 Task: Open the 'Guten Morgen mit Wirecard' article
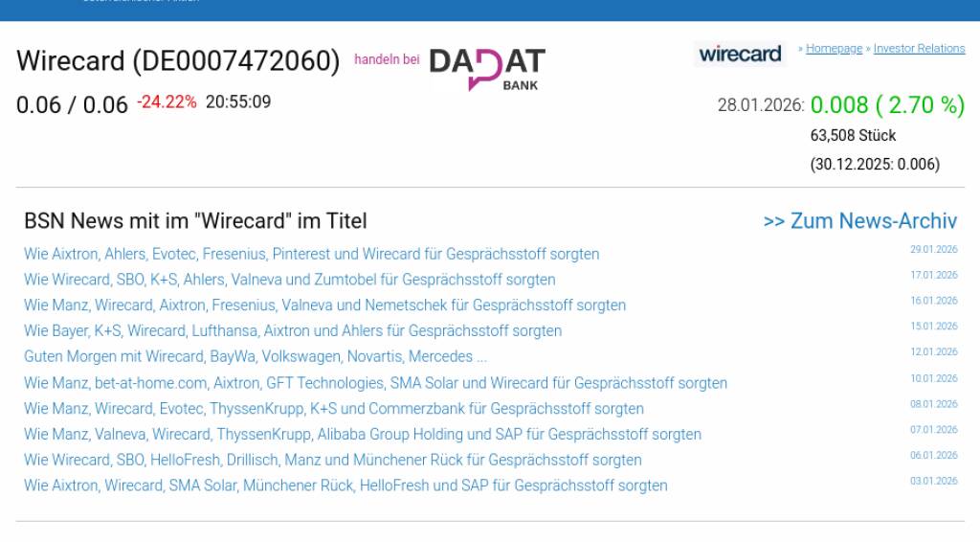click(255, 356)
